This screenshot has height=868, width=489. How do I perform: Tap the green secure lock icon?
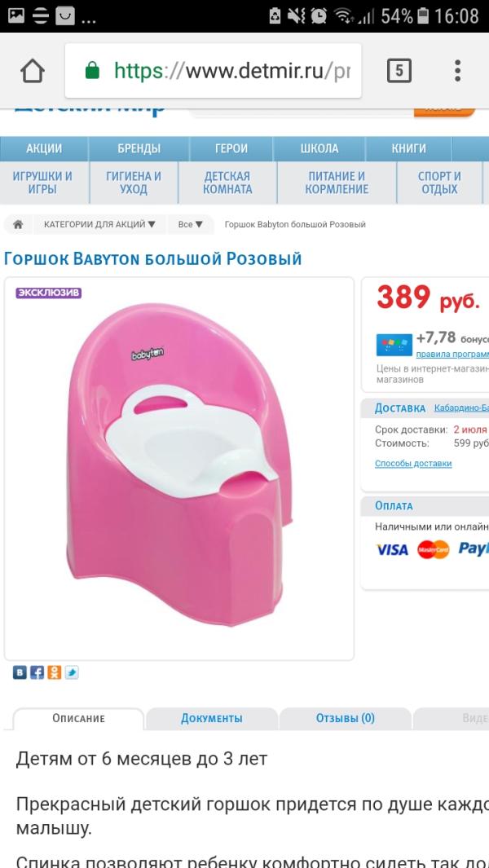pos(92,71)
